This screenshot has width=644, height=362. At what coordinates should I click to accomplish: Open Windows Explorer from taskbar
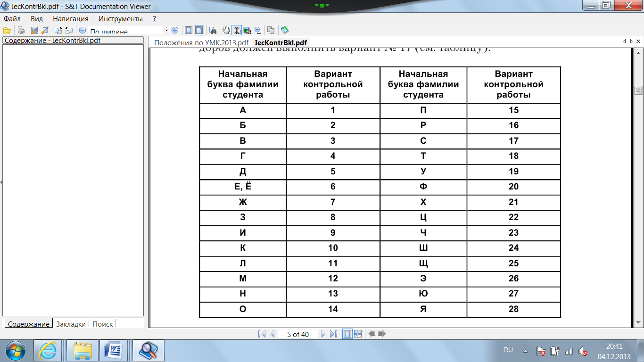83,351
